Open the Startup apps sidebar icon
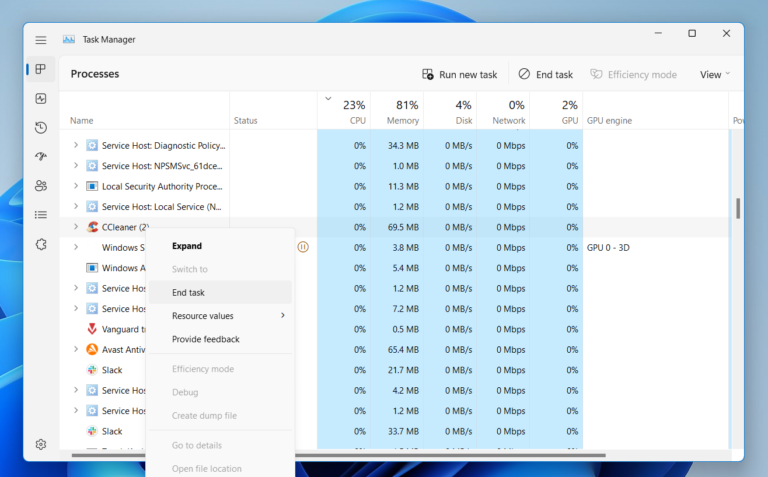This screenshot has height=477, width=768. [41, 157]
